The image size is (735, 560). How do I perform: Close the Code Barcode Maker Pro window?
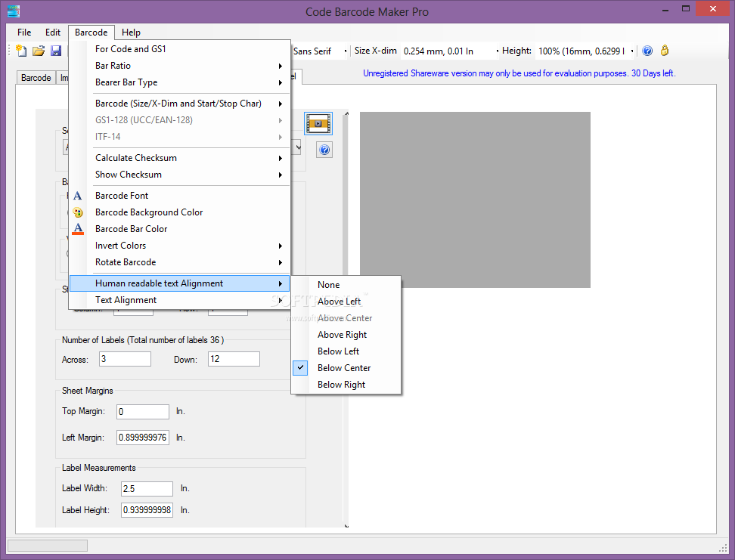point(713,9)
